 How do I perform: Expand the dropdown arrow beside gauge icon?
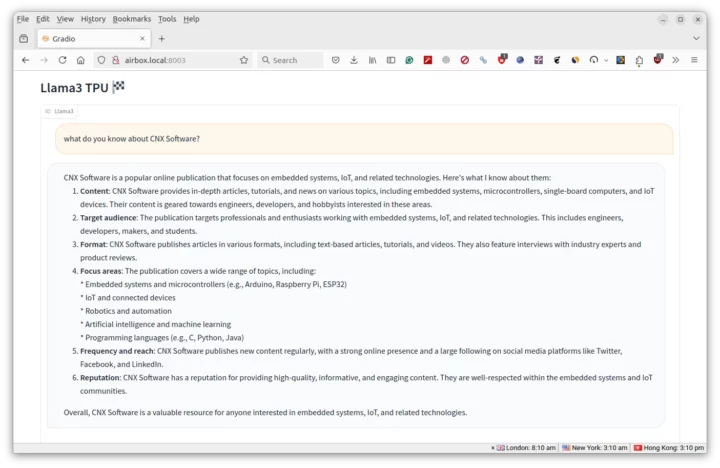click(606, 61)
